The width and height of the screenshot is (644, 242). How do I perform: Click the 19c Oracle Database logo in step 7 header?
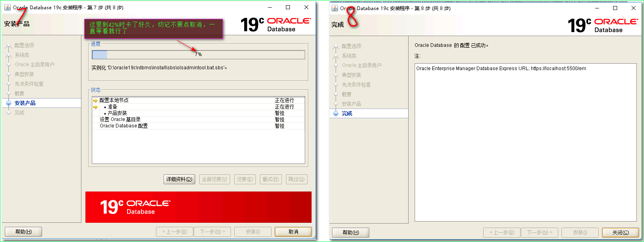[276, 24]
